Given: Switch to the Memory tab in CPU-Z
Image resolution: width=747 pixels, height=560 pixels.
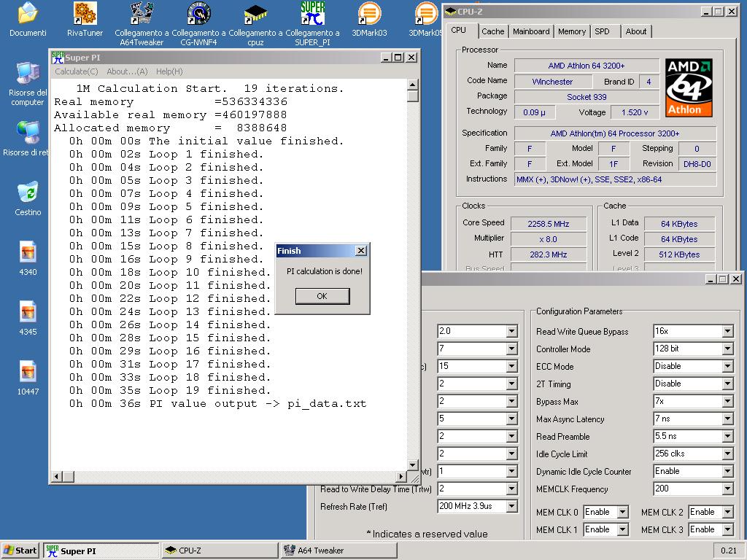Looking at the screenshot, I should pyautogui.click(x=572, y=31).
